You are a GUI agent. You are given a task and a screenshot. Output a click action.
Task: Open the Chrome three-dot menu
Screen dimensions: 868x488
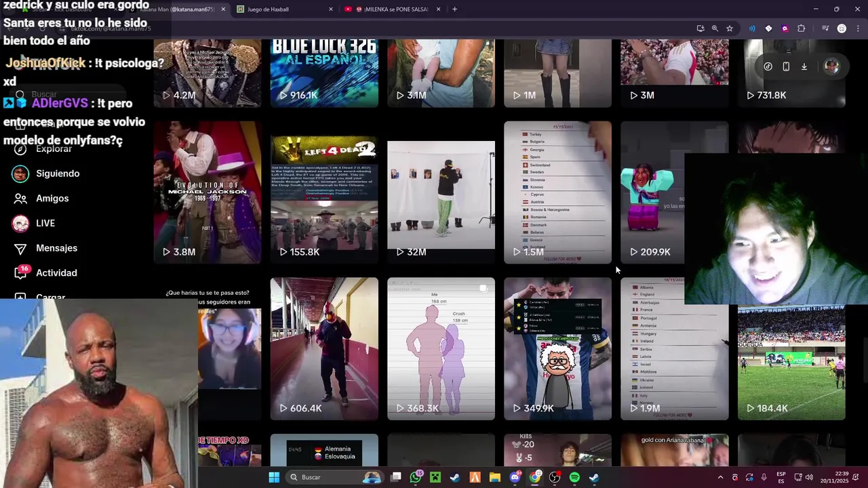[858, 28]
